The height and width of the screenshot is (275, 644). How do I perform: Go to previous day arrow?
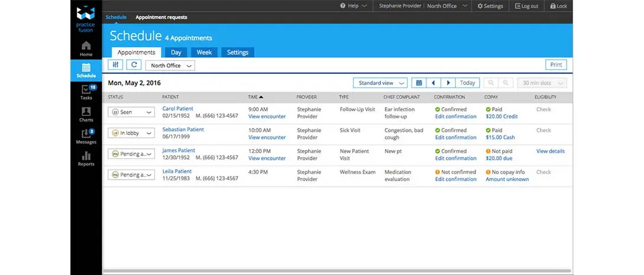pyautogui.click(x=433, y=83)
